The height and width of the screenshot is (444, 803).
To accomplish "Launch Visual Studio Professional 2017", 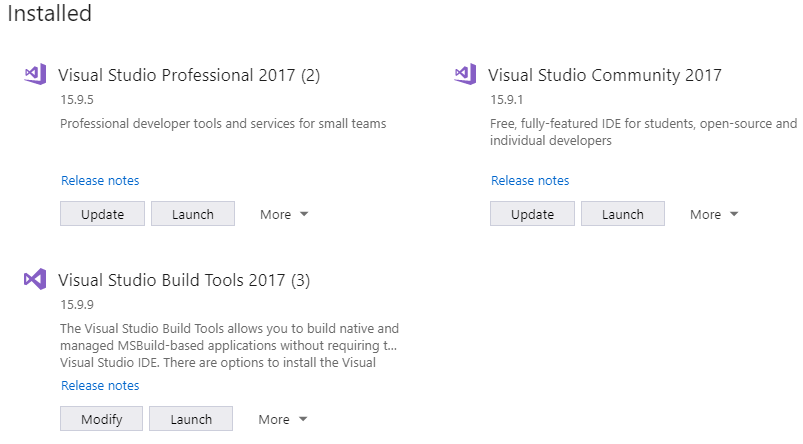I will coord(193,214).
